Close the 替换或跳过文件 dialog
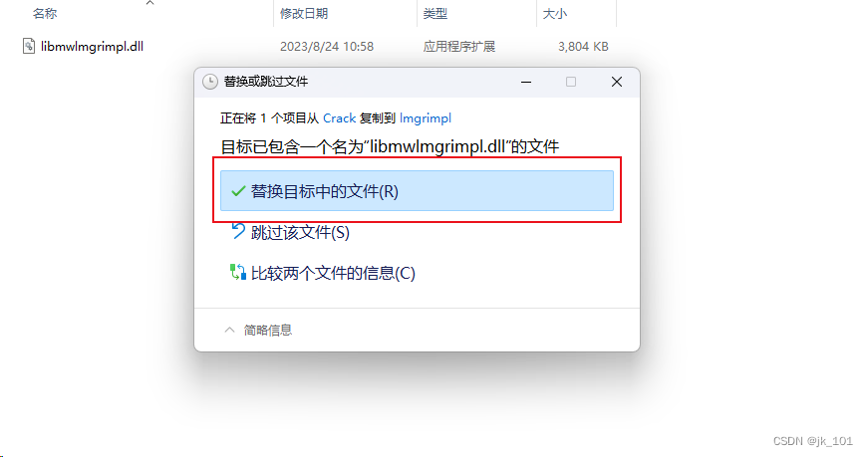 (x=617, y=82)
